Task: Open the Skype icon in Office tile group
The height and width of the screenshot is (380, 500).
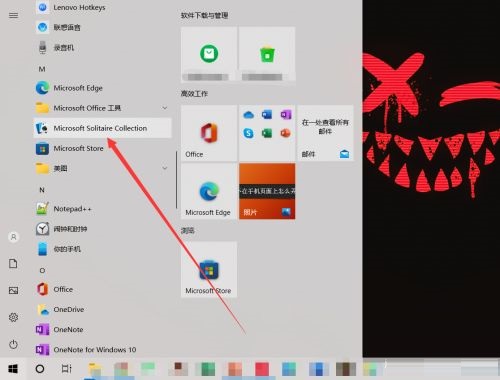Action: click(249, 133)
